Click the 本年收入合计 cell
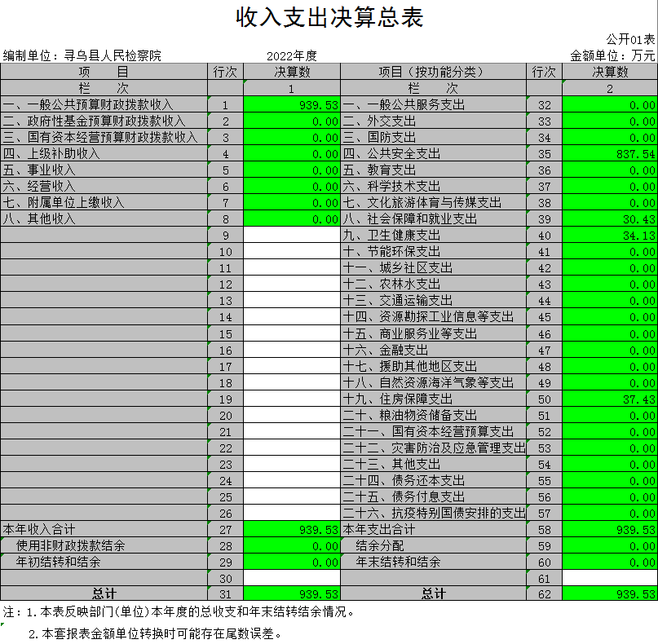 pos(104,529)
